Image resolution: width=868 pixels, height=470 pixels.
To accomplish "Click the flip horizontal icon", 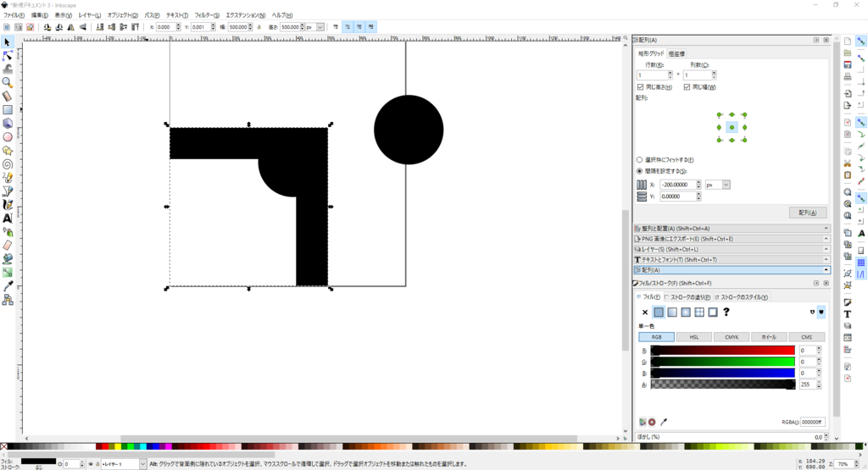I will pos(71,26).
